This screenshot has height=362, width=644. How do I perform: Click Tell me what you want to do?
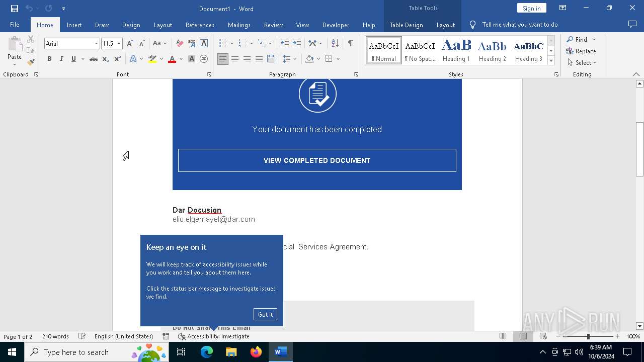520,25
